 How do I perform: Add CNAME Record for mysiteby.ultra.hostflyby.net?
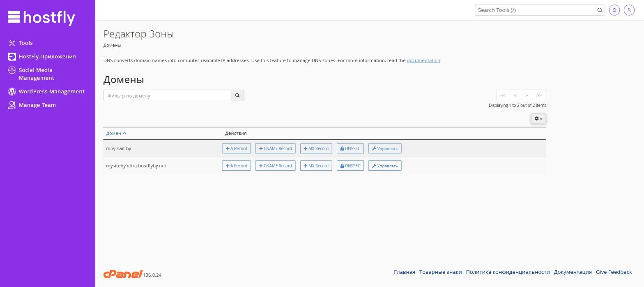click(275, 166)
